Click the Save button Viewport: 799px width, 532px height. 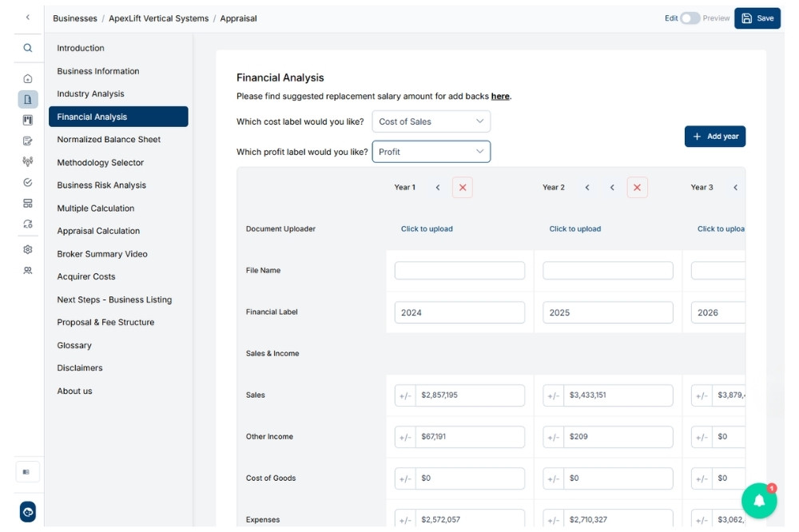[757, 18]
